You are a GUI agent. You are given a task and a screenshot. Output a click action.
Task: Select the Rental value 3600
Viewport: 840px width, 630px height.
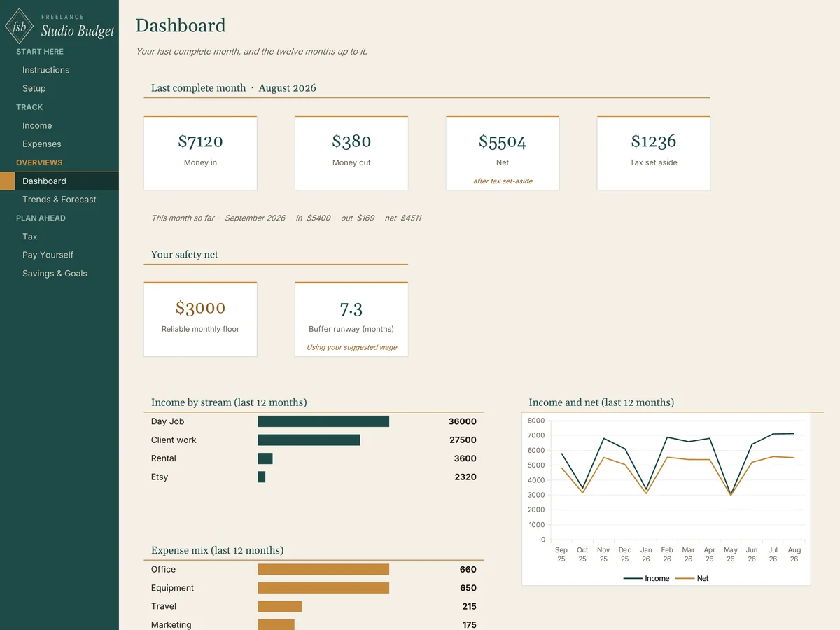[465, 458]
